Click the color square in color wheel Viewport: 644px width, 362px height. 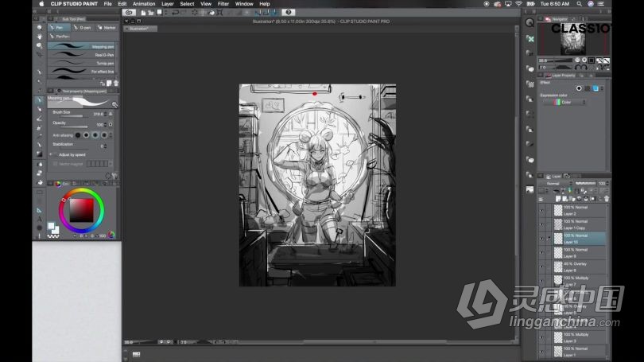(81, 210)
